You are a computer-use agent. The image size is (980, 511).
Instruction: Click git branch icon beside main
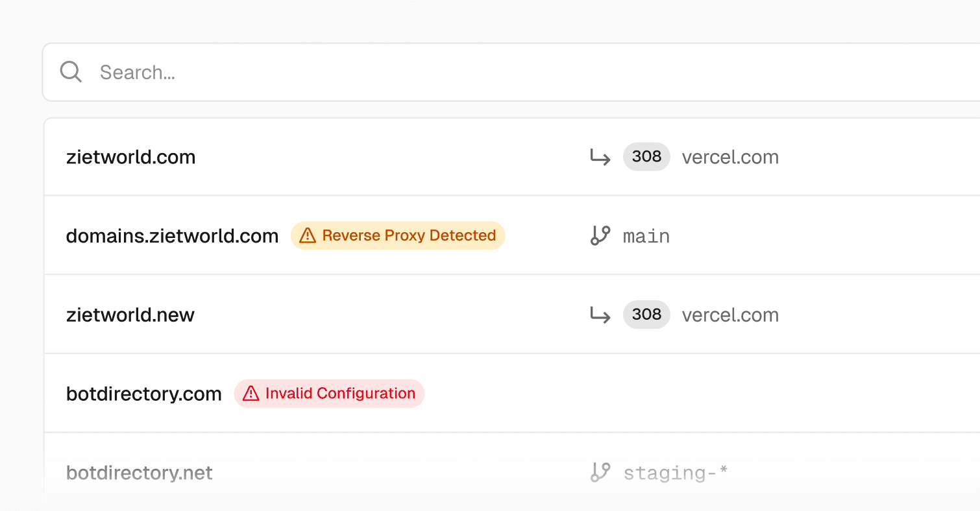coord(600,235)
